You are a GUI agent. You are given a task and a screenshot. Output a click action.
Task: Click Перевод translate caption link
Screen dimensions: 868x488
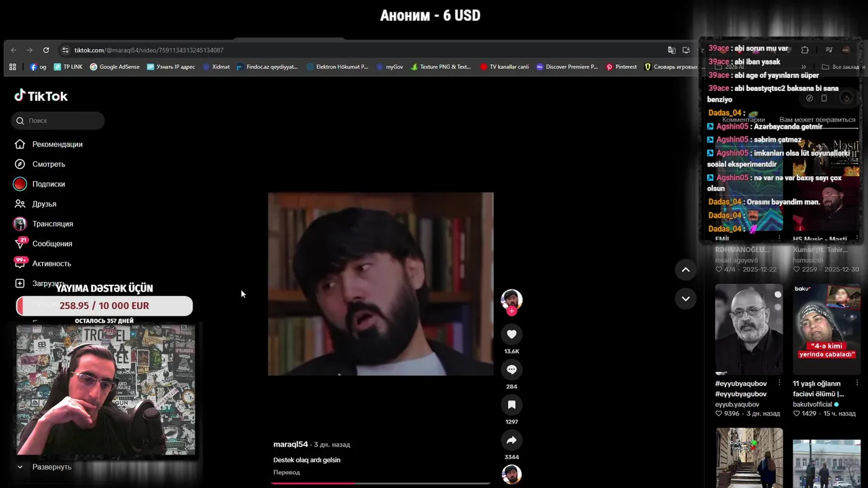coord(286,472)
